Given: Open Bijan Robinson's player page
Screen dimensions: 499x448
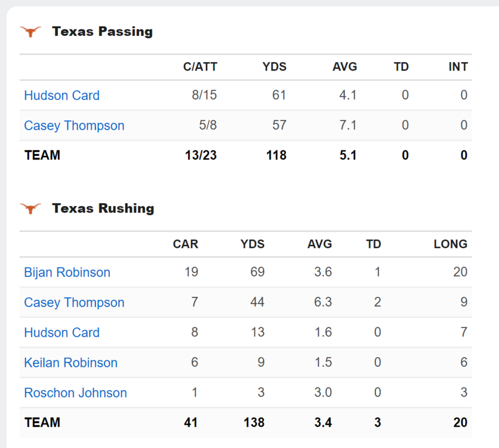Looking at the screenshot, I should [67, 272].
